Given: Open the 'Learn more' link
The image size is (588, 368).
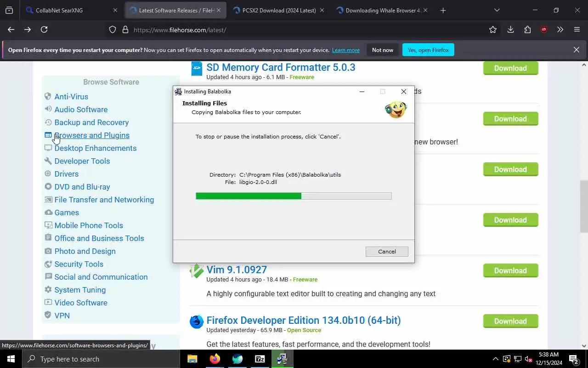Looking at the screenshot, I should pyautogui.click(x=346, y=50).
